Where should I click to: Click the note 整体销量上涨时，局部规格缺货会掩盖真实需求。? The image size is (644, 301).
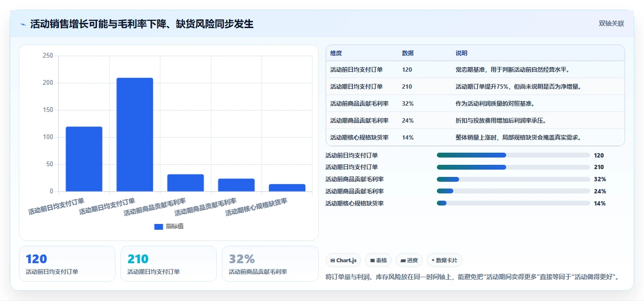click(x=518, y=138)
